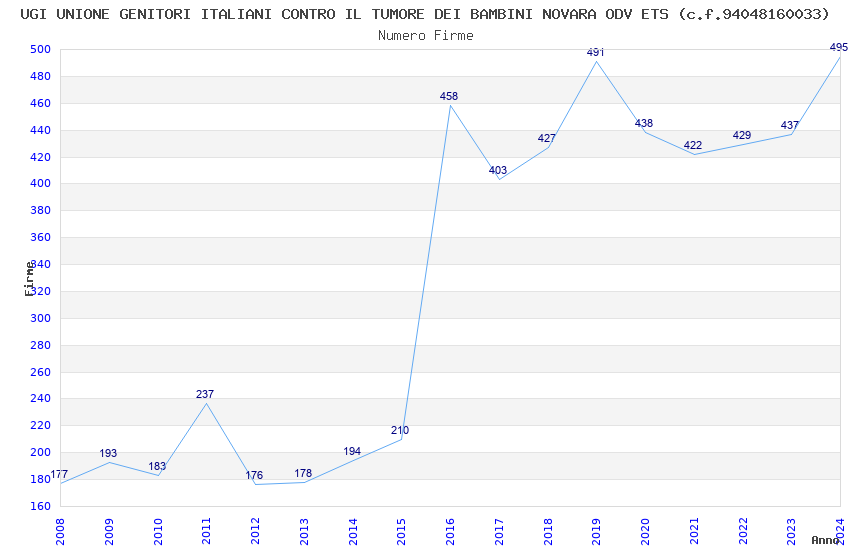Click y-axis value 280
850x550 pixels.
40,345
